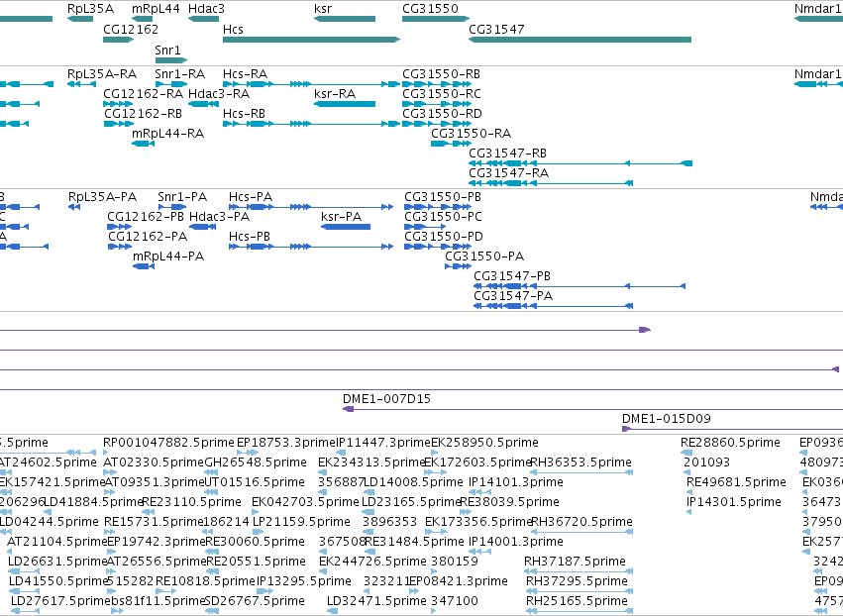Click the RE28860.5prime EST label
The height and width of the screenshot is (616, 843).
pos(730,443)
